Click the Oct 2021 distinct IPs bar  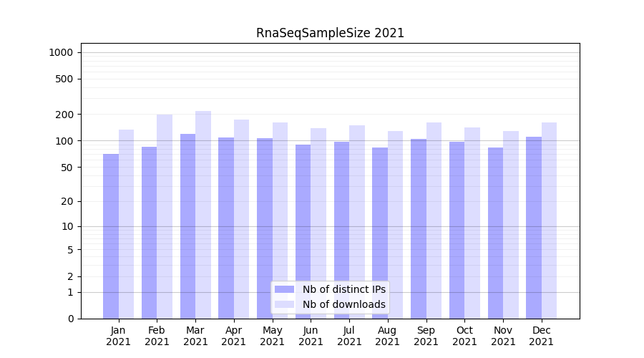(x=457, y=230)
